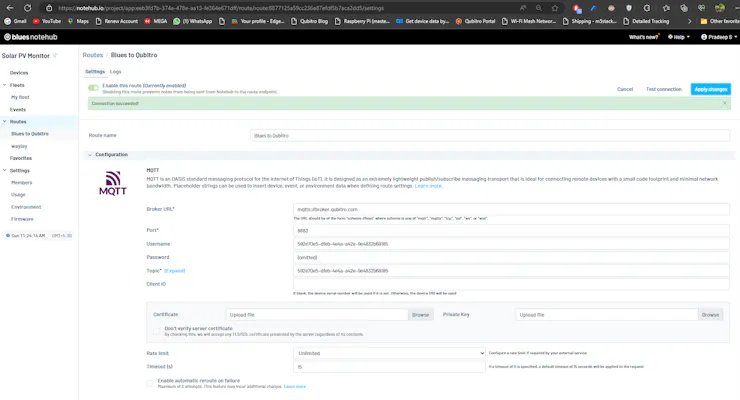
Task: Open the Blues Notehub logo home
Action: pos(31,37)
